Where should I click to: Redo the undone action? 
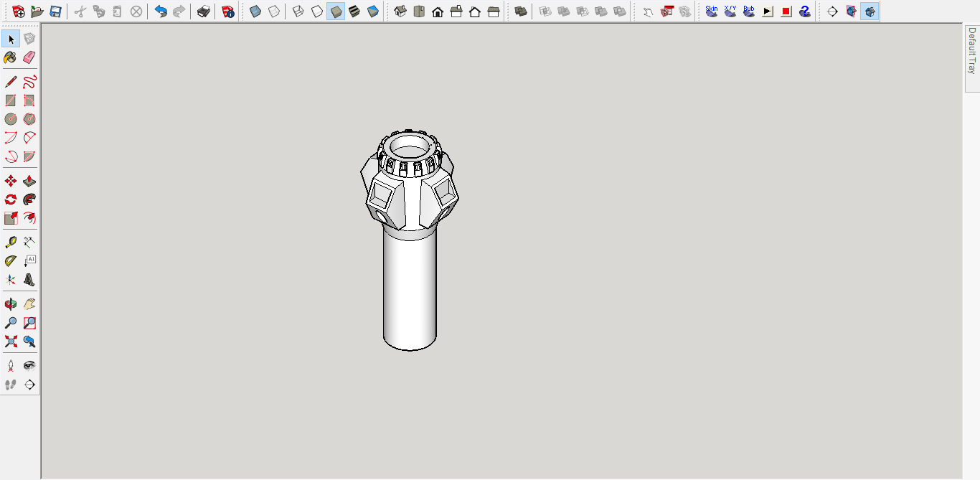(x=179, y=11)
